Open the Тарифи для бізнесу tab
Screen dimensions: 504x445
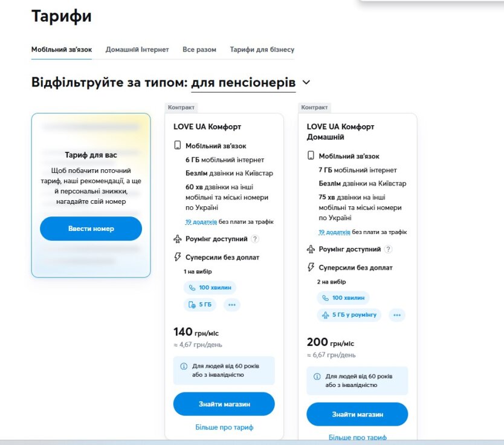click(262, 50)
